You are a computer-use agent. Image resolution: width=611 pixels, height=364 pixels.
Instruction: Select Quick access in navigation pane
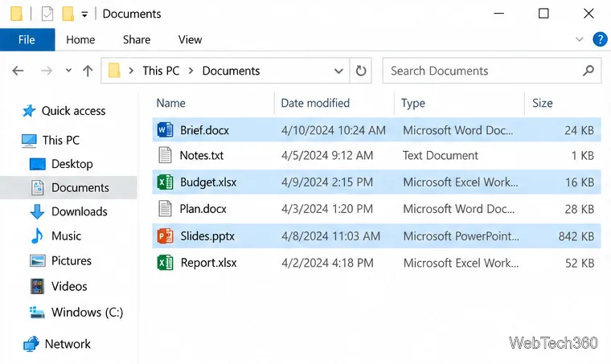tap(74, 111)
